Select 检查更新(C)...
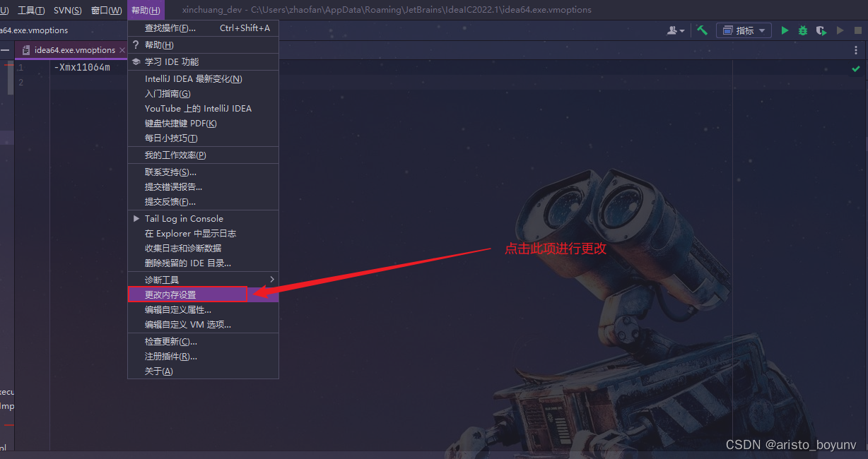 point(203,342)
